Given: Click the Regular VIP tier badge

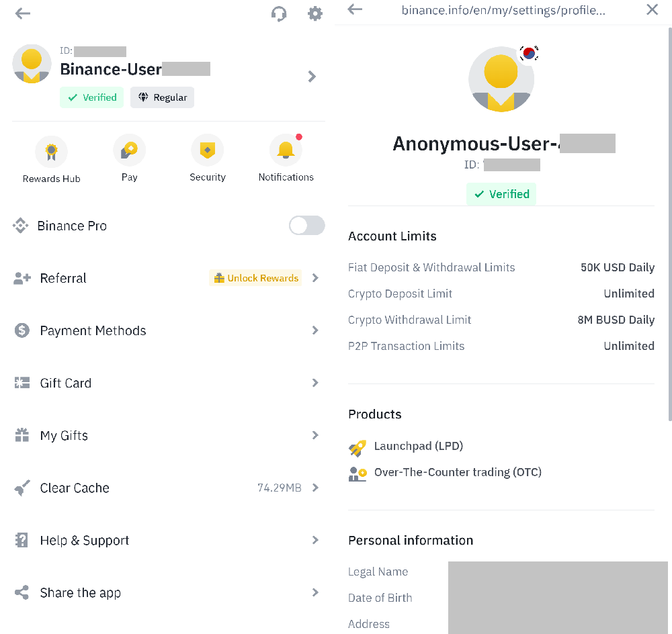Looking at the screenshot, I should pos(163,97).
